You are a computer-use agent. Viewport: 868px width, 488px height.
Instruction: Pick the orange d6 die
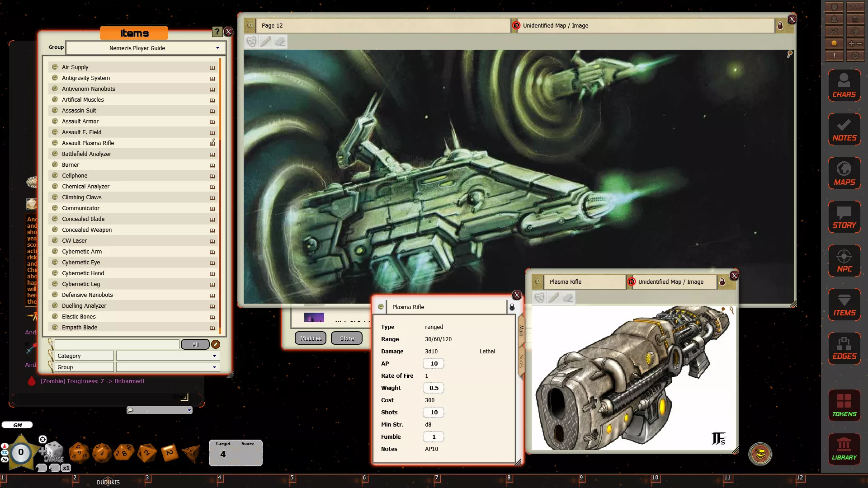point(170,452)
